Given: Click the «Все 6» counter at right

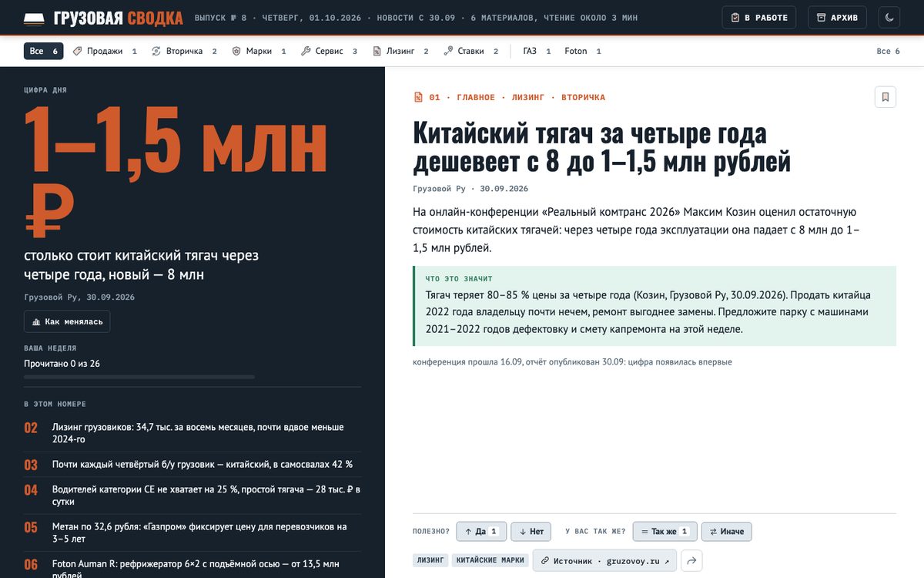Looking at the screenshot, I should tap(889, 51).
